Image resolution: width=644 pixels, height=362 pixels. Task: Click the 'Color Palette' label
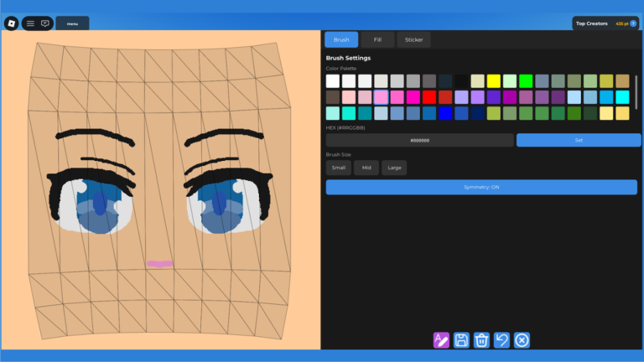[x=341, y=69]
